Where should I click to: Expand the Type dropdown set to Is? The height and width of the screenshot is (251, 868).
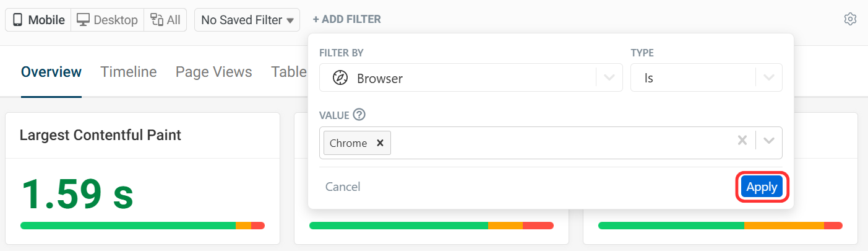768,78
